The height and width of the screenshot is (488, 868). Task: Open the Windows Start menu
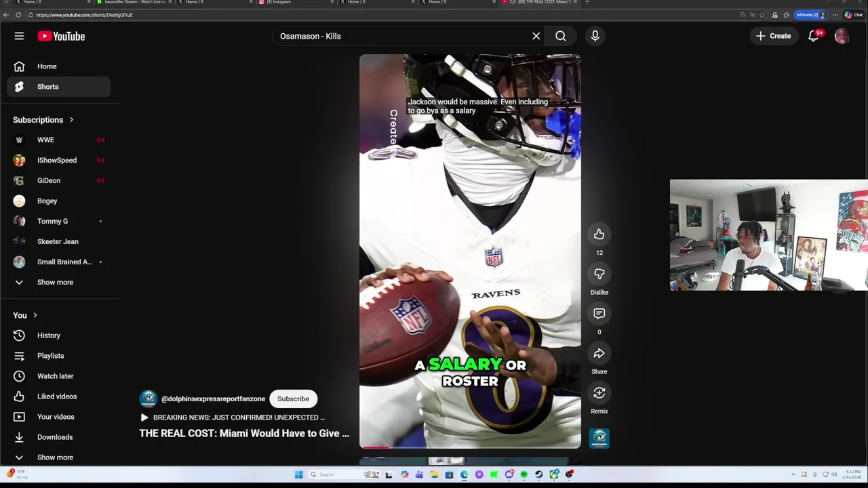(x=298, y=474)
